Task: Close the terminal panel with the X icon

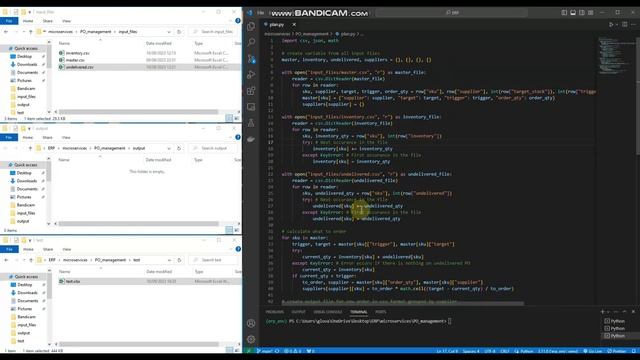Action: pyautogui.click(x=633, y=312)
